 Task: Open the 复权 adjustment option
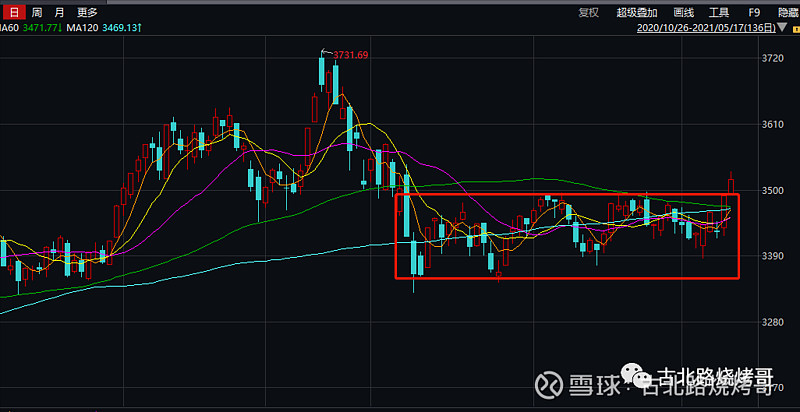tap(588, 13)
